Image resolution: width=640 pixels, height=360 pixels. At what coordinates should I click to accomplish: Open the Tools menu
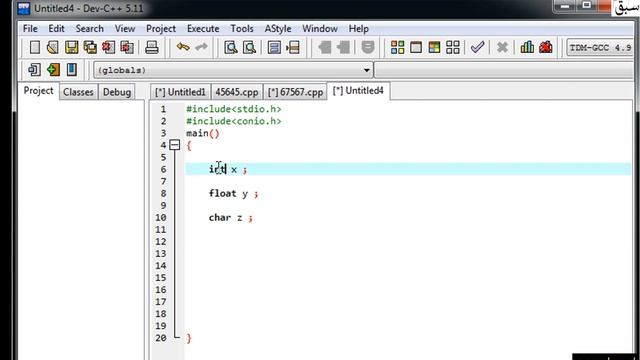pyautogui.click(x=242, y=29)
